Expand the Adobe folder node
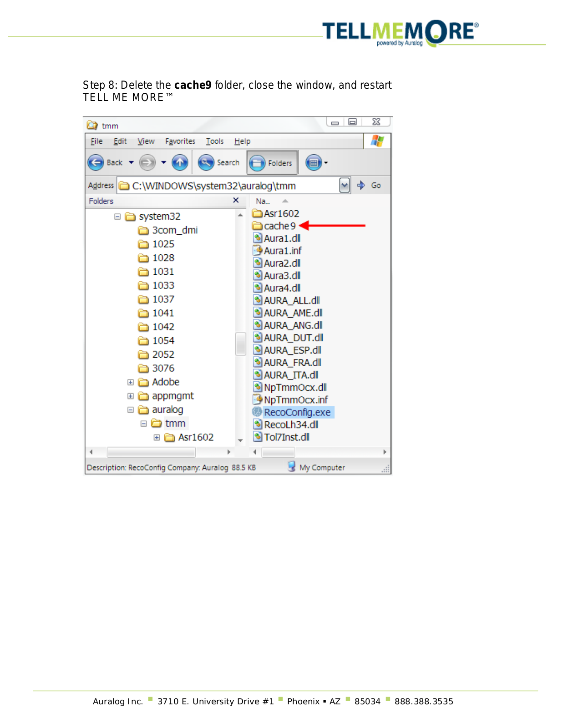Viewport: 563px width, 728px height. (x=131, y=382)
